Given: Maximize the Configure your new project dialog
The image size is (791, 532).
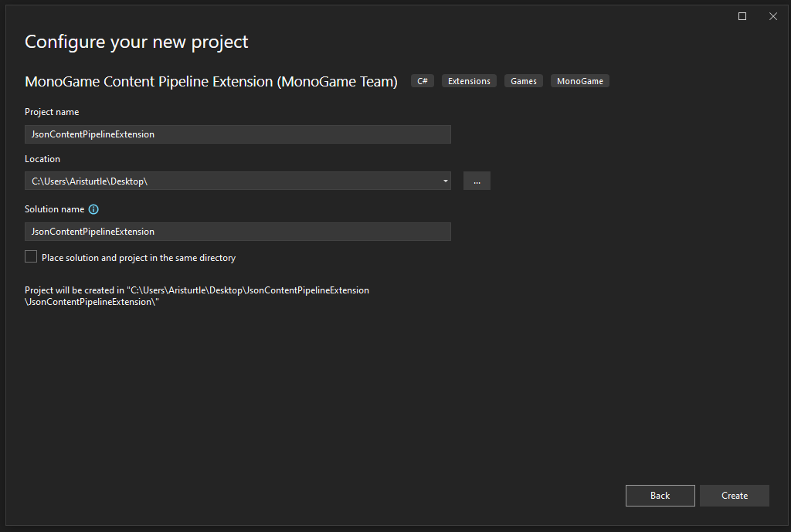Looking at the screenshot, I should (742, 16).
